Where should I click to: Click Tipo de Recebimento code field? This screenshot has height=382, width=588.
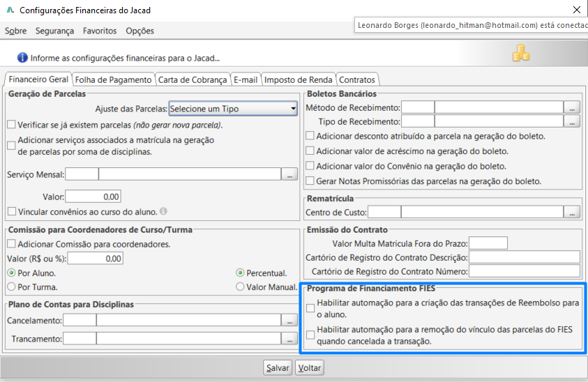418,121
